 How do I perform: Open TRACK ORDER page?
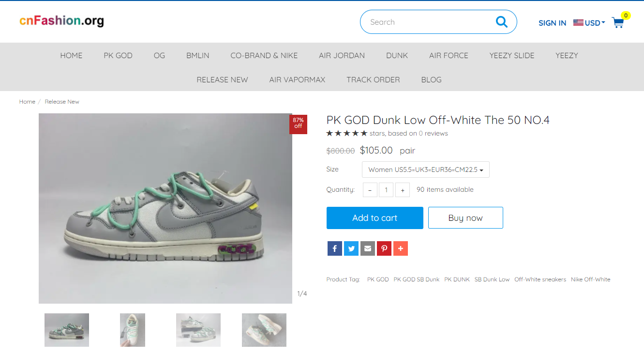(x=373, y=79)
